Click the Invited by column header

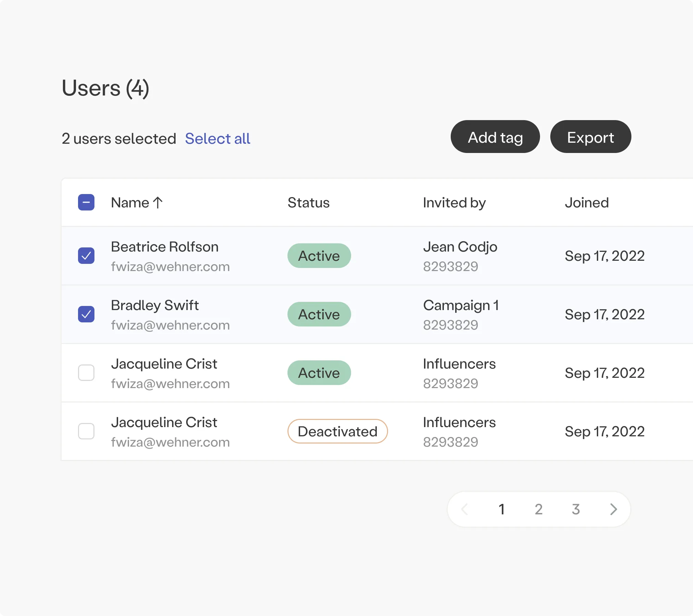[x=454, y=203]
